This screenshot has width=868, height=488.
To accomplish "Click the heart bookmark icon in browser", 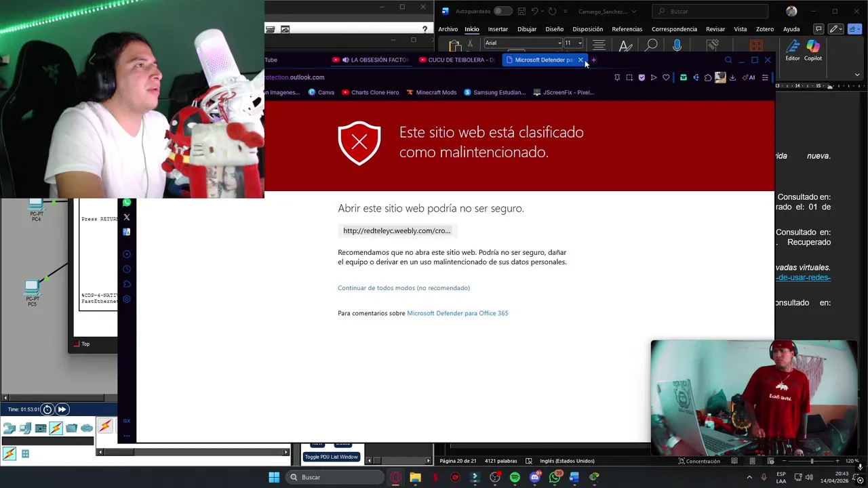I will pos(666,77).
